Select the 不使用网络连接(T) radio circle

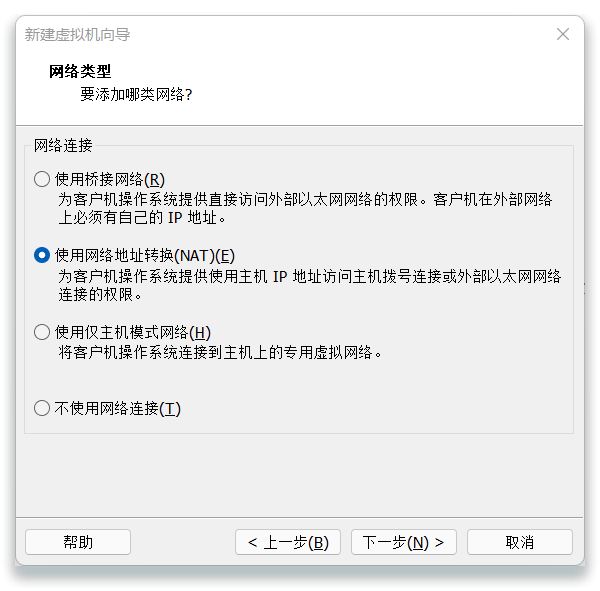42,408
